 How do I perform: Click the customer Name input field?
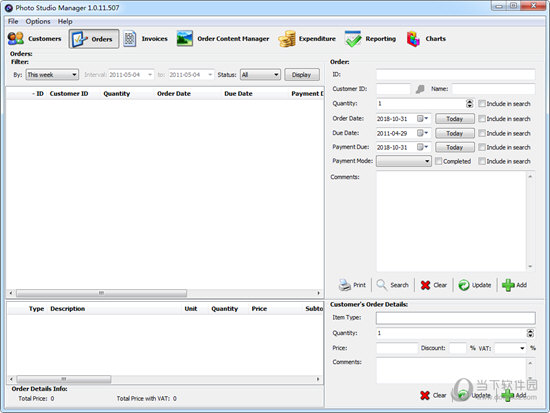point(494,89)
